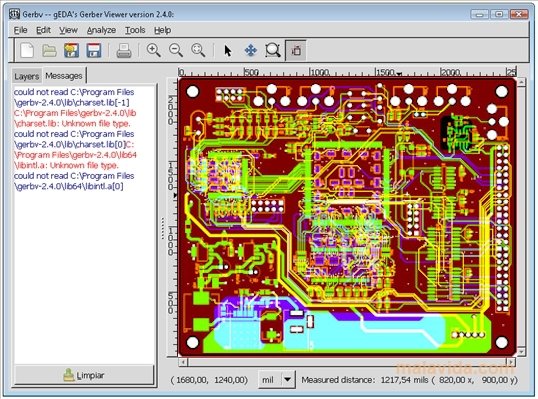Open the File menu
The height and width of the screenshot is (399, 538).
tap(21, 30)
